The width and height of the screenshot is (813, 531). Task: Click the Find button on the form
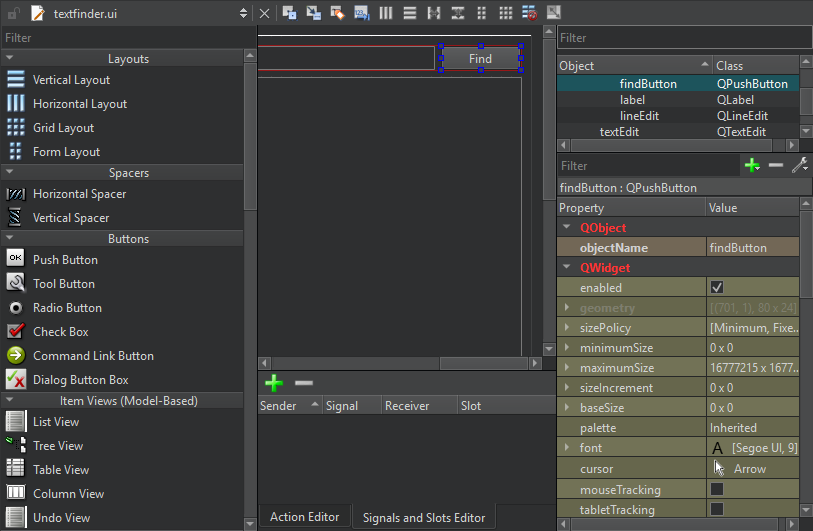point(480,58)
